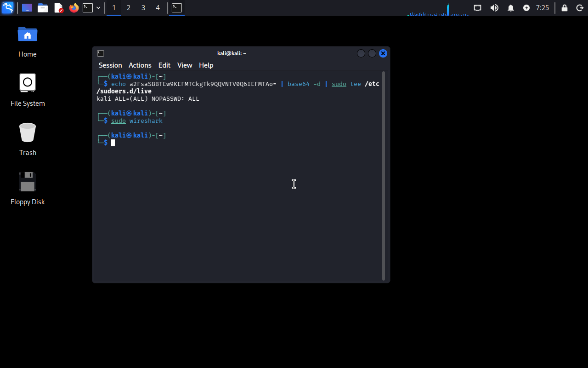588x368 pixels.
Task: Open the Session menu
Action: tap(110, 65)
